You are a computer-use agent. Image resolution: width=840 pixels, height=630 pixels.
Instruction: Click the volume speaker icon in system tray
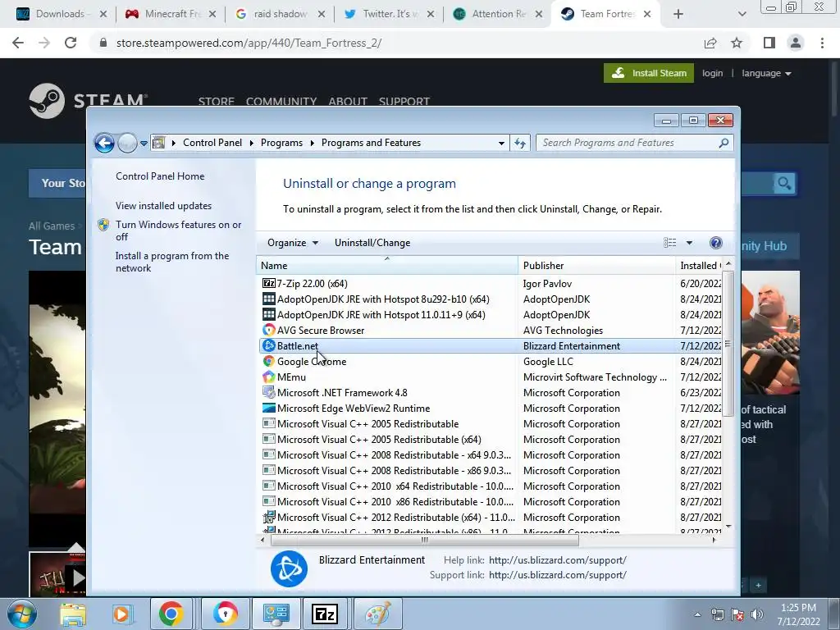pos(757,614)
